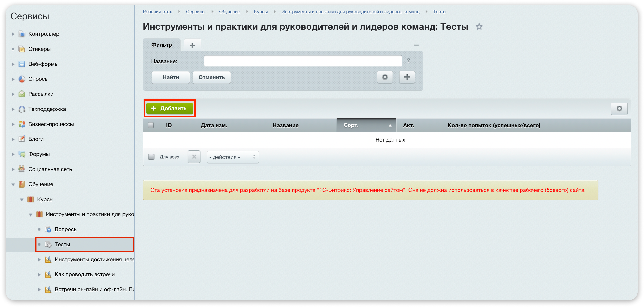Click the filter help question mark

[x=408, y=60]
